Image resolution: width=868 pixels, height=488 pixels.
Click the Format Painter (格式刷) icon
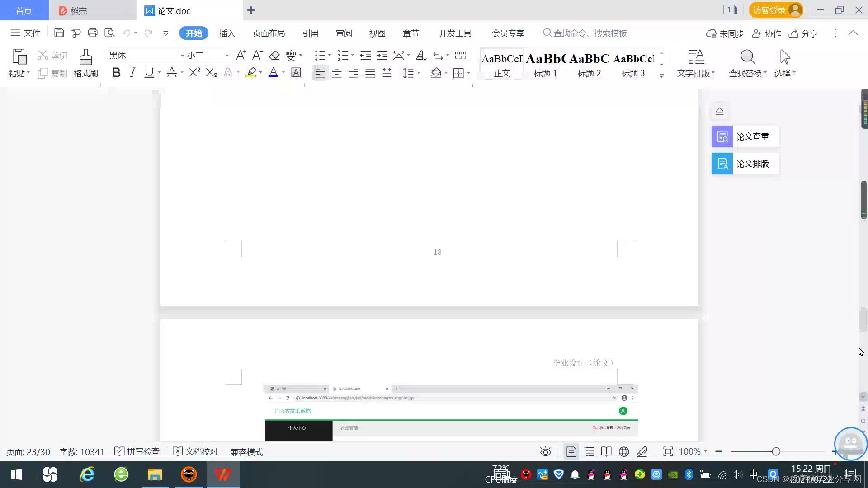click(85, 58)
